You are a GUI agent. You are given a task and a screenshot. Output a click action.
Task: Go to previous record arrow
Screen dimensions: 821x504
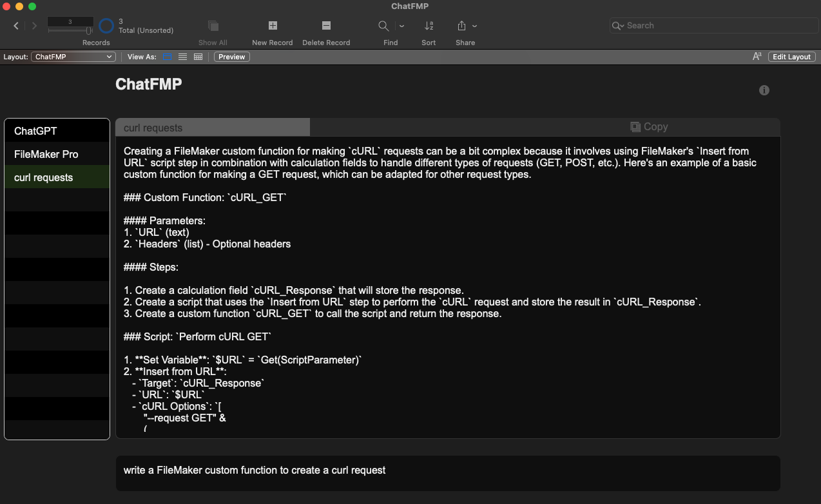point(16,26)
